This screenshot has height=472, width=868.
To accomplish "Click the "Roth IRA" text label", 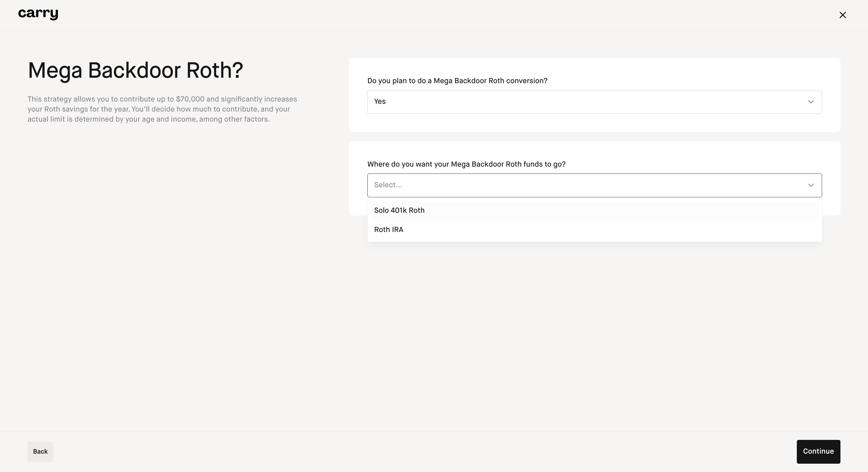I will pos(389,230).
